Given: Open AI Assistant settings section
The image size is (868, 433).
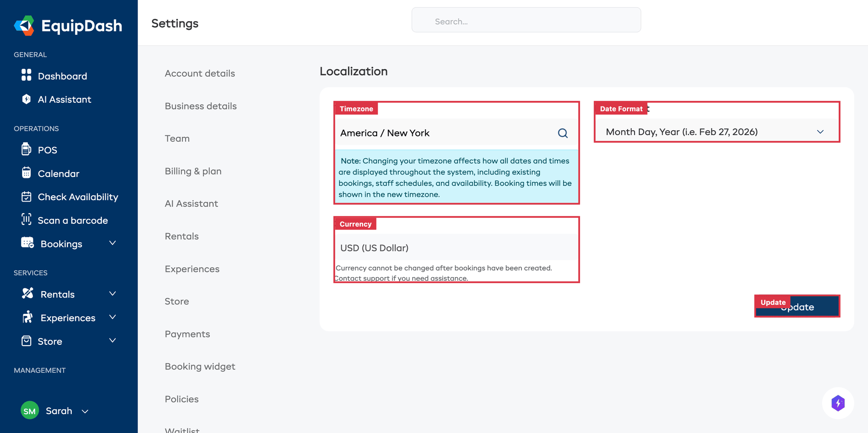Looking at the screenshot, I should (191, 203).
